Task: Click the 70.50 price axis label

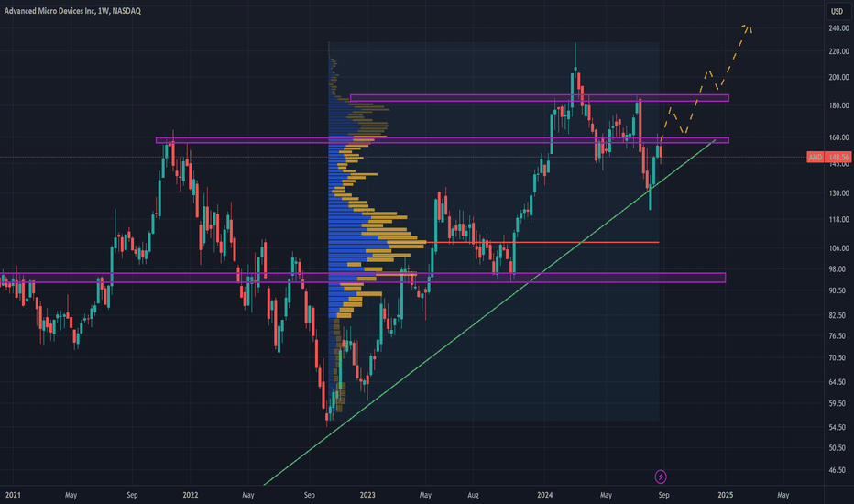Action: 838,358
